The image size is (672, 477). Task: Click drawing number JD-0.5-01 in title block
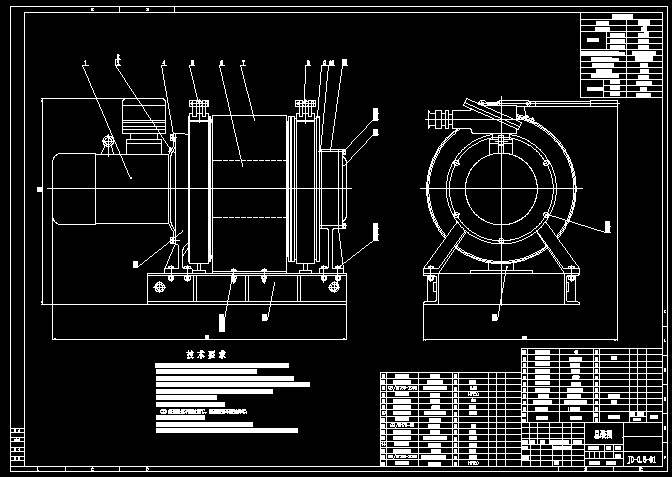[x=642, y=460]
